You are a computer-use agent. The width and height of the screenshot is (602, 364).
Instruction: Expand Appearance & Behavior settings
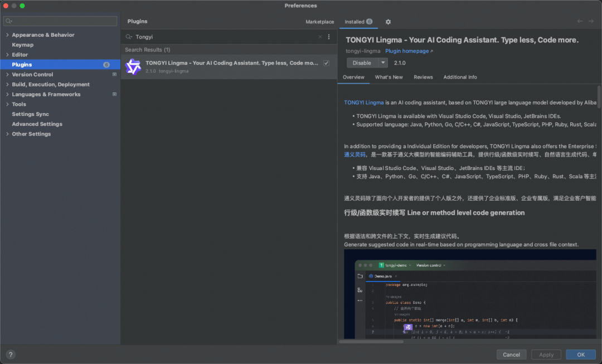coord(7,35)
